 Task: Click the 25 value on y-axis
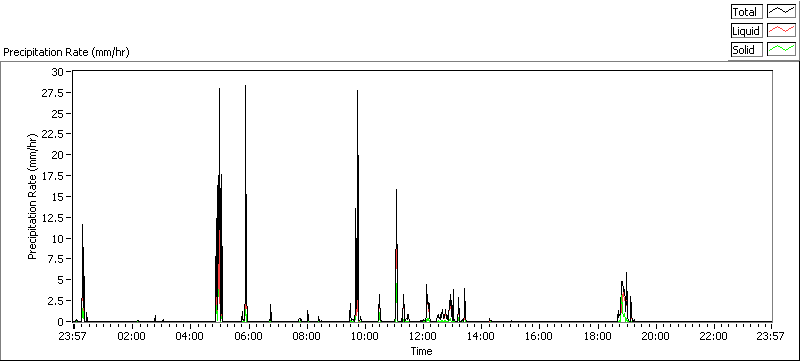click(x=57, y=113)
